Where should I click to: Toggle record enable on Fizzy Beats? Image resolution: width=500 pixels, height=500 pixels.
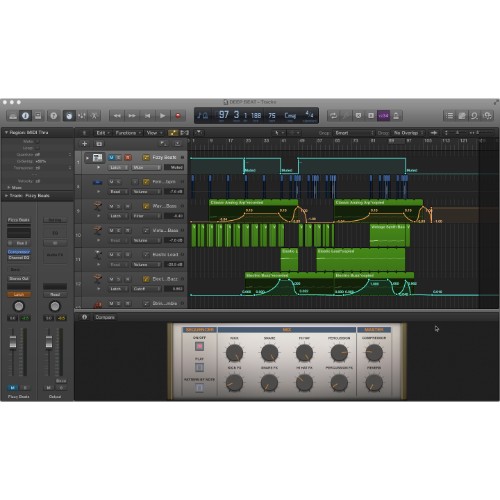(x=128, y=157)
